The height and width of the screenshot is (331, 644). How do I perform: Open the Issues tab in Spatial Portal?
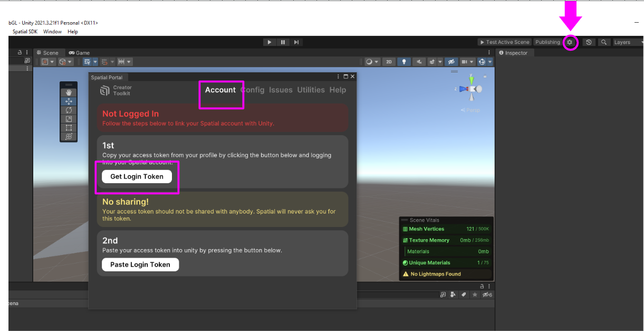[281, 90]
